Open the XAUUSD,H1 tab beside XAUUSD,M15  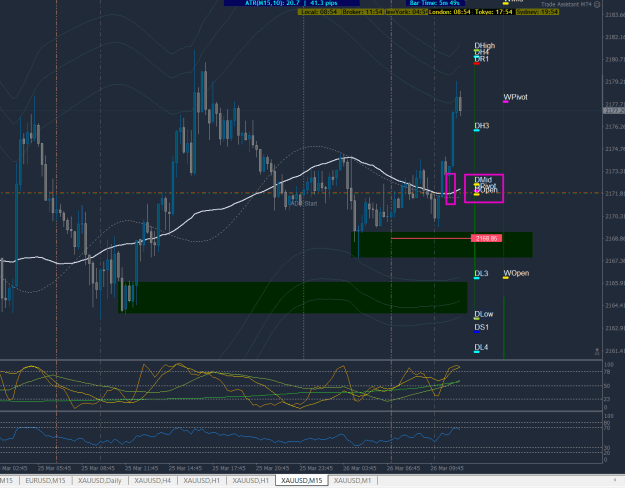[x=251, y=480]
